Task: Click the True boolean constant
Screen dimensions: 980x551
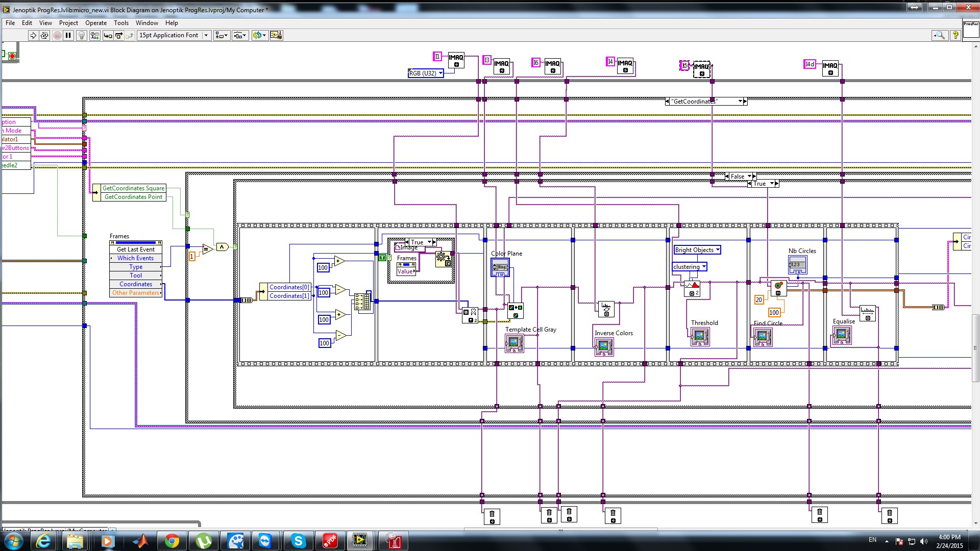Action: coord(382,258)
